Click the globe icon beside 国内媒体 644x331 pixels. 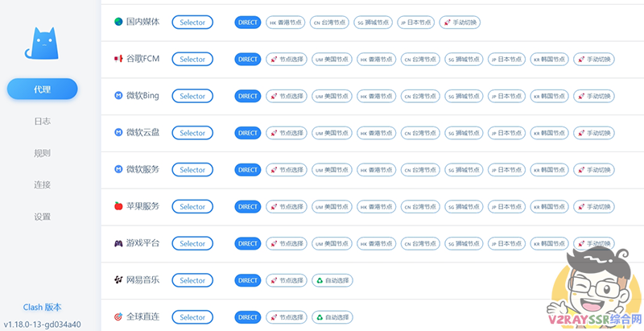point(118,22)
